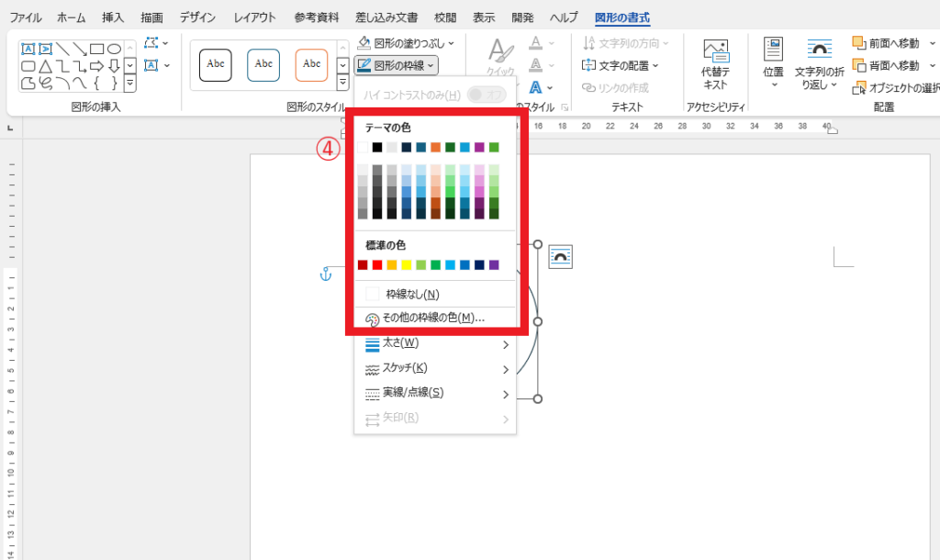The image size is (940, 560).
Task: Click the anchor icon in the document
Action: 326,274
